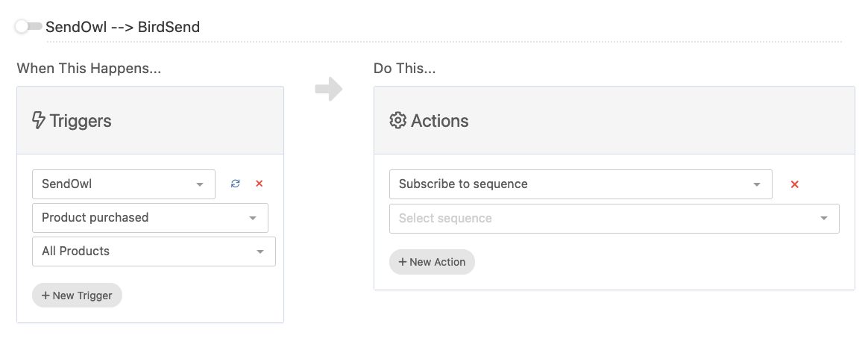Click the plus icon on New Action
This screenshot has width=868, height=350.
[403, 262]
